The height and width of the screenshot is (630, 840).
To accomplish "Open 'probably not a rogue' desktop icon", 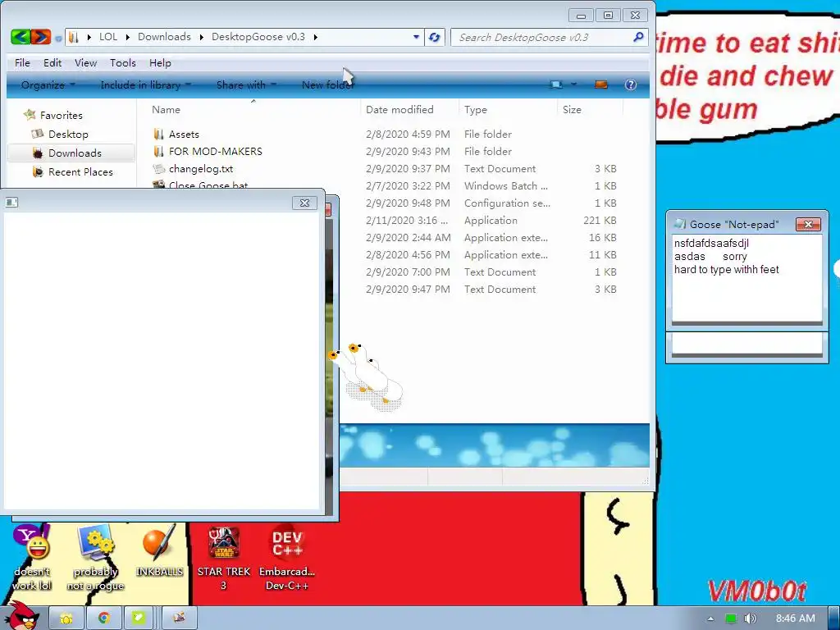I will 95,558.
